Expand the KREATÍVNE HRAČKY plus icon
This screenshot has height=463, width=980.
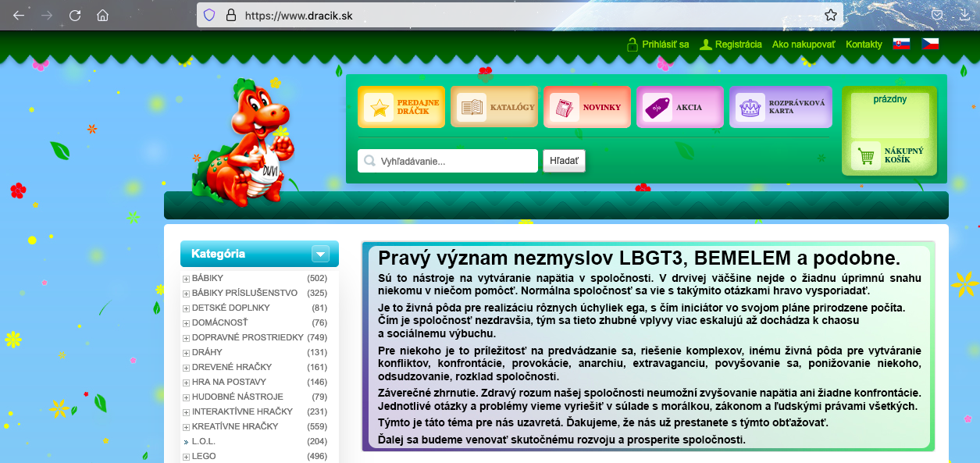(x=186, y=427)
